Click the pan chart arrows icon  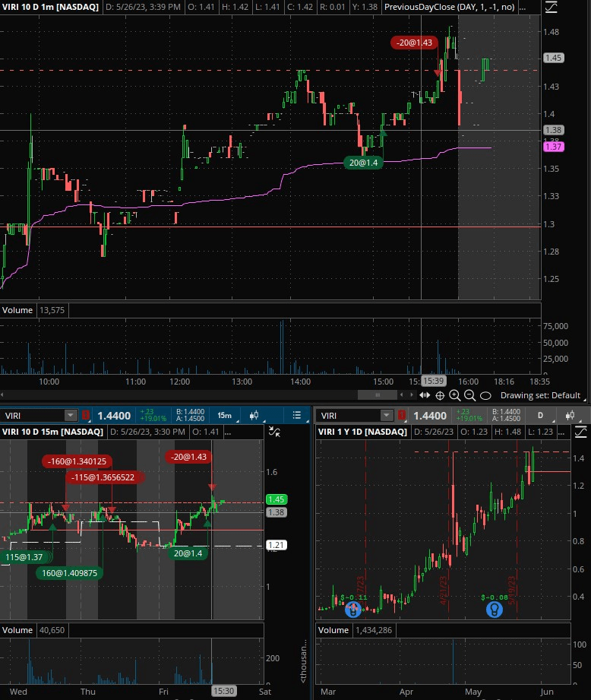425,395
